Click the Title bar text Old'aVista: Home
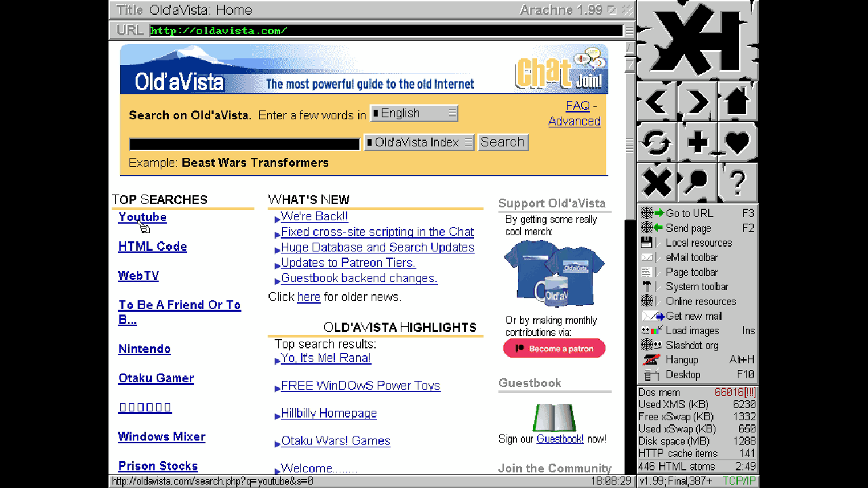Screen dimensions: 868x488 point(201,10)
